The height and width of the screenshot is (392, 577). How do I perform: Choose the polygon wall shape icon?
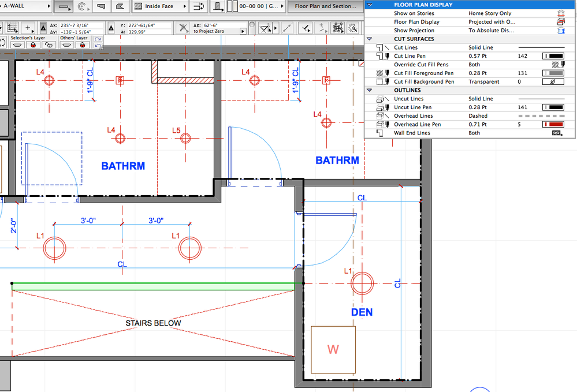[120, 6]
